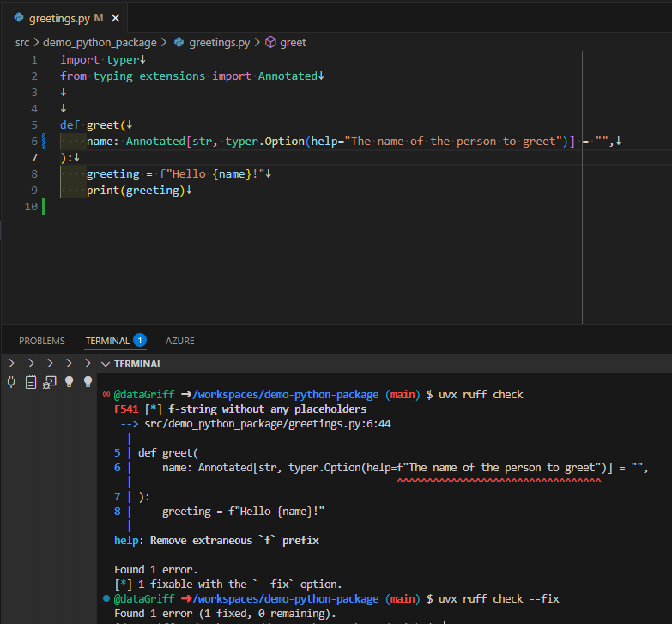Click the Python icon in the greetings.py tab
Image resolution: width=672 pixels, height=624 pixels.
tap(19, 17)
